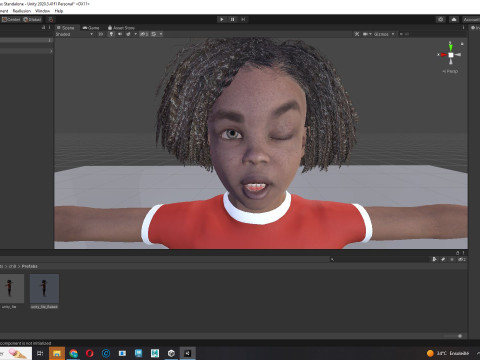Click the 'chill' folder in breadcrumb
Image resolution: width=480 pixels, height=360 pixels.
click(x=12, y=266)
